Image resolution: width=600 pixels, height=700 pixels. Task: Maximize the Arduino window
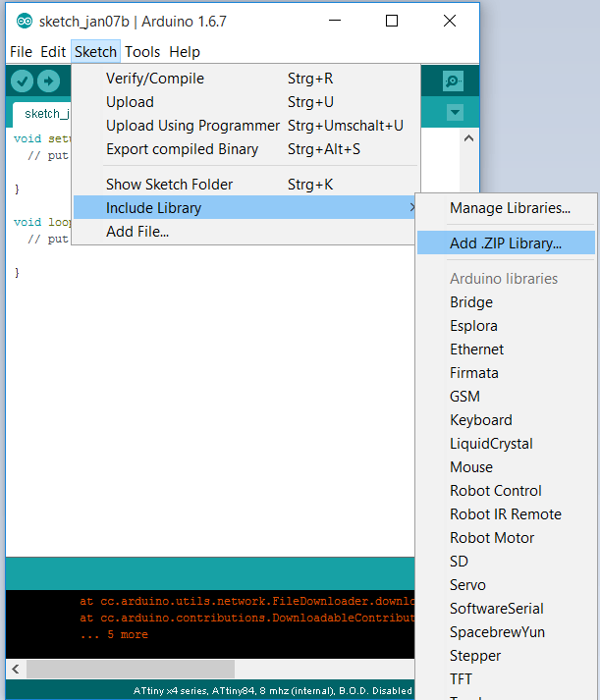coord(392,21)
